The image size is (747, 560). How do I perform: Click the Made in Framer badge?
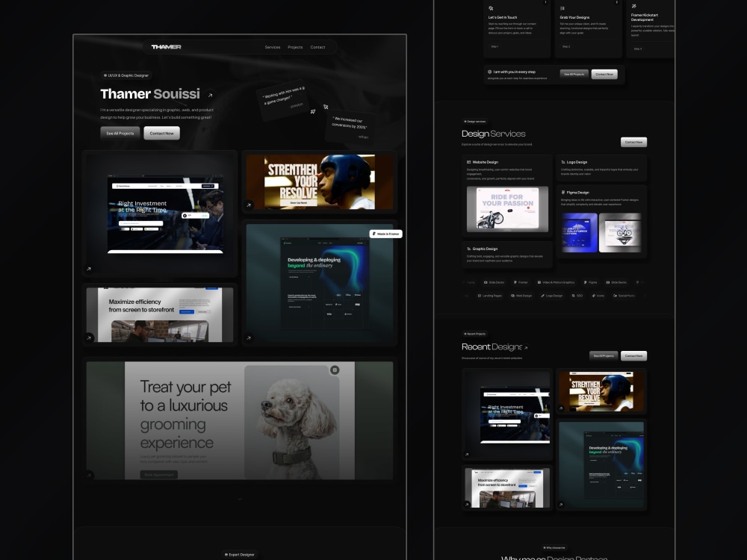386,234
